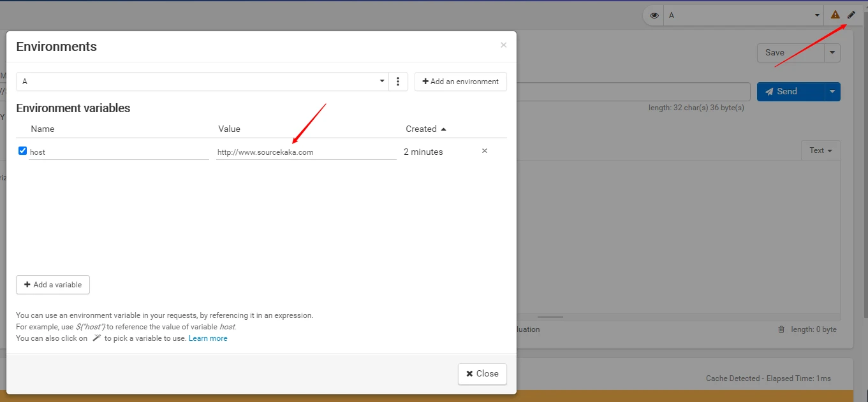Click the trash icon near length 0 byte
Image resolution: width=868 pixels, height=402 pixels.
tap(781, 329)
